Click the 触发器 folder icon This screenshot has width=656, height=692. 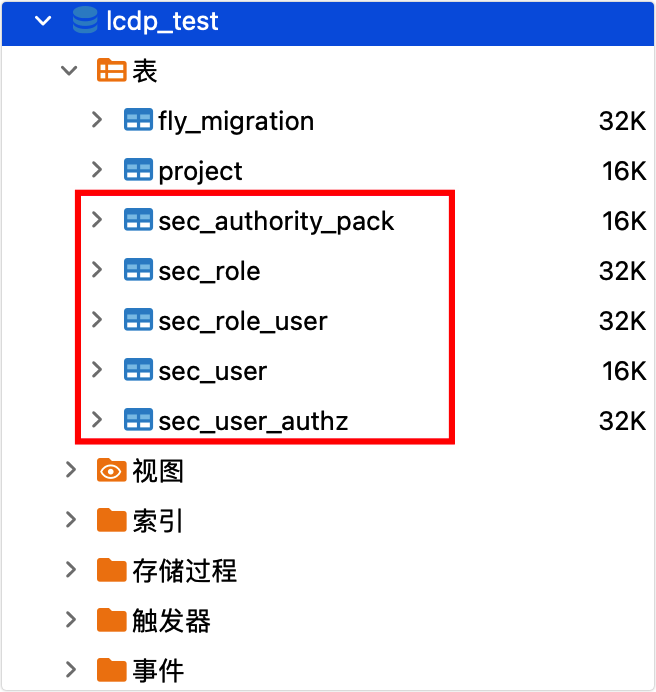111,621
